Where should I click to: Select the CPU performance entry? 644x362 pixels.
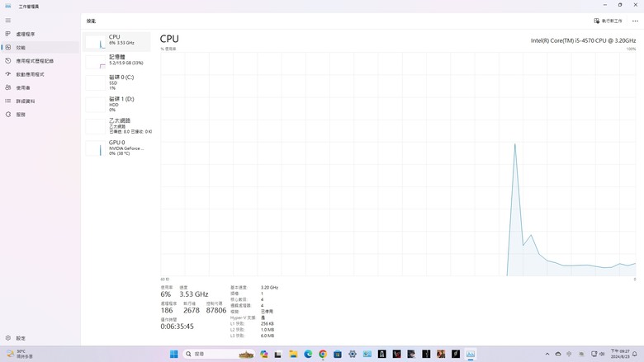(x=116, y=41)
